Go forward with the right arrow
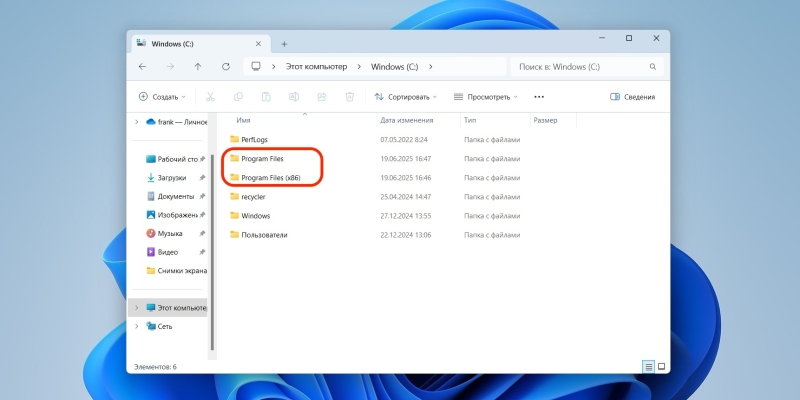 click(x=170, y=67)
